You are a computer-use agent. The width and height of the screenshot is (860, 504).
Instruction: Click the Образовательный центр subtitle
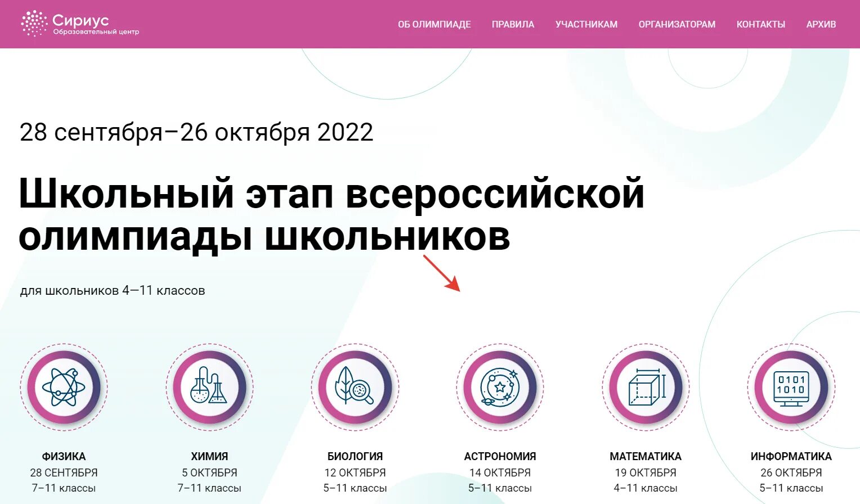pyautogui.click(x=96, y=32)
